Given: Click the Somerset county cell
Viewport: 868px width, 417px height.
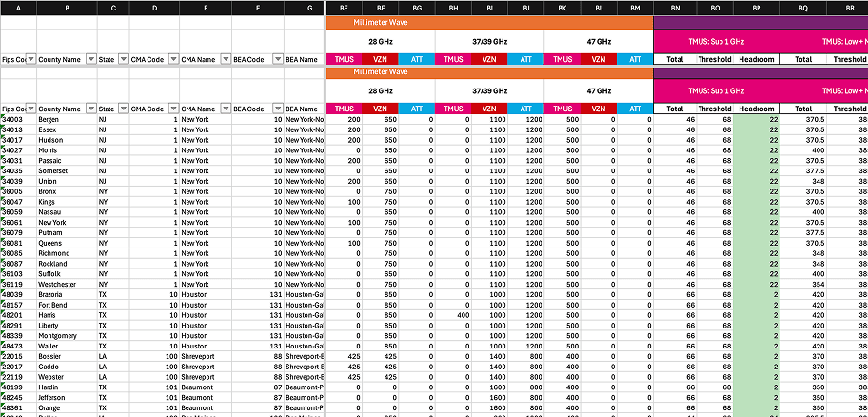Looking at the screenshot, I should tap(67, 170).
